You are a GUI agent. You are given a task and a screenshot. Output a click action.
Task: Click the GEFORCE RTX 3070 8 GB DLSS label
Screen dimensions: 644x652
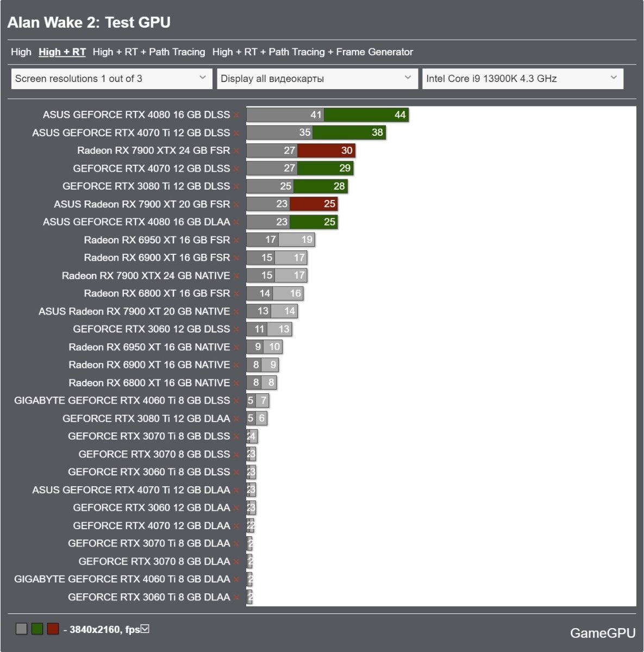pos(154,454)
